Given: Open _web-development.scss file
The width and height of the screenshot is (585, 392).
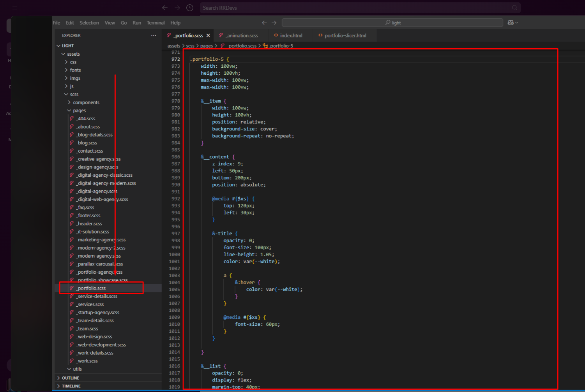Looking at the screenshot, I should [x=101, y=345].
